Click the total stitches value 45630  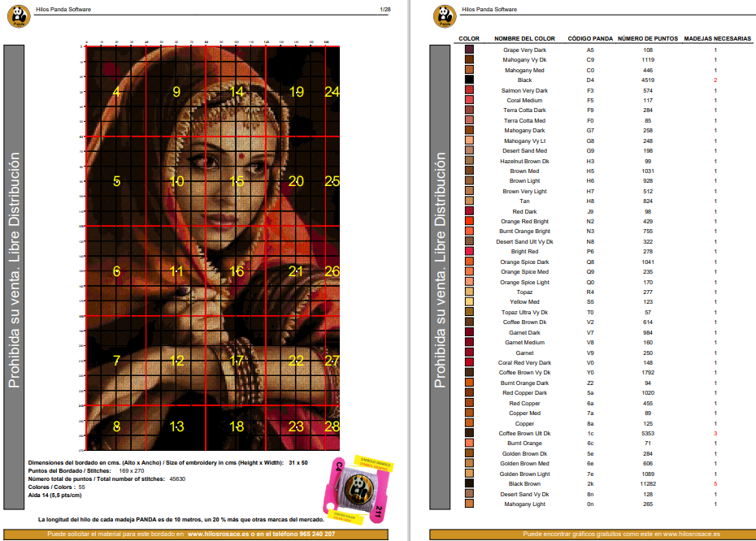(177, 478)
